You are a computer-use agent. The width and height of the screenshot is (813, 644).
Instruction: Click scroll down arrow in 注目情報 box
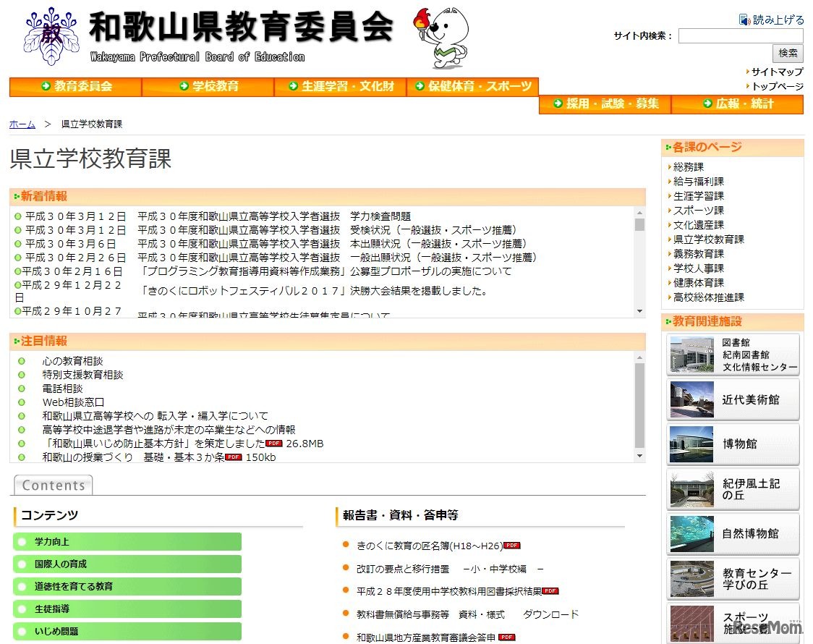pyautogui.click(x=639, y=456)
